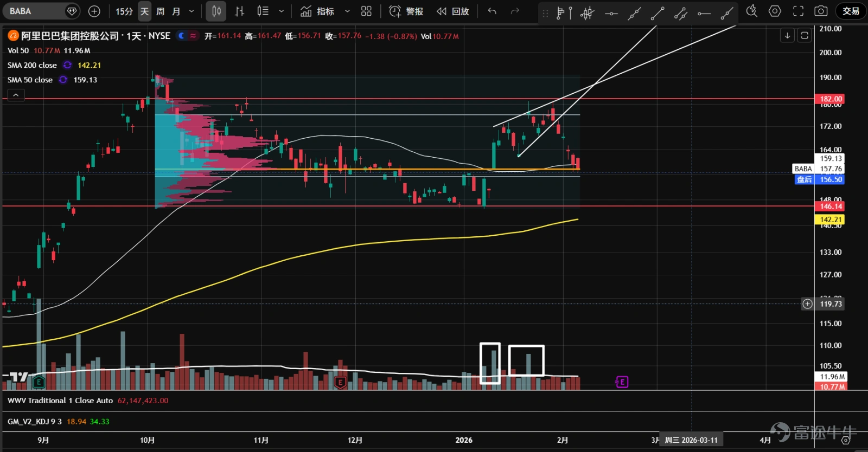868x452 pixels.
Task: Open the purple upcoming earnings E marker
Action: pos(622,382)
